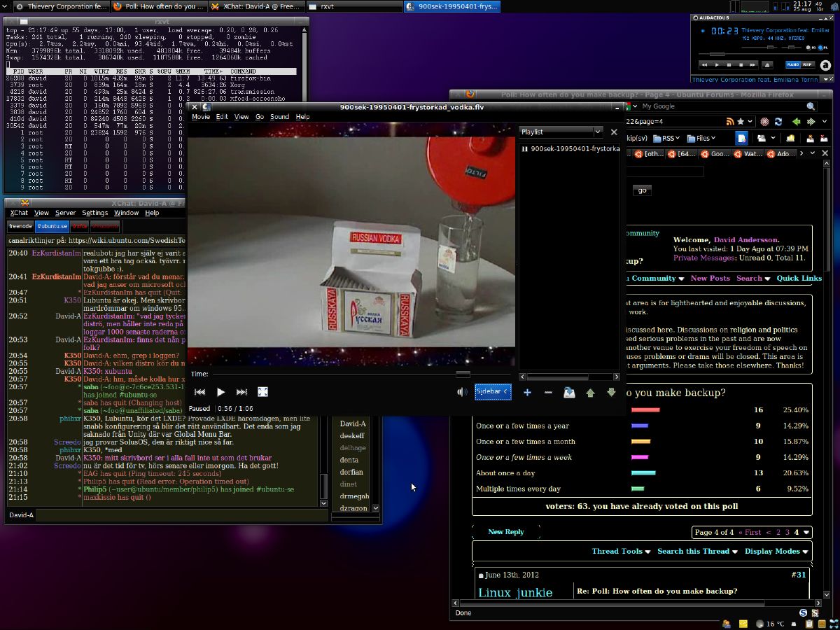Click the RSS feed icon in Firefox address bar
This screenshot has height=630, width=840.
pos(730,122)
